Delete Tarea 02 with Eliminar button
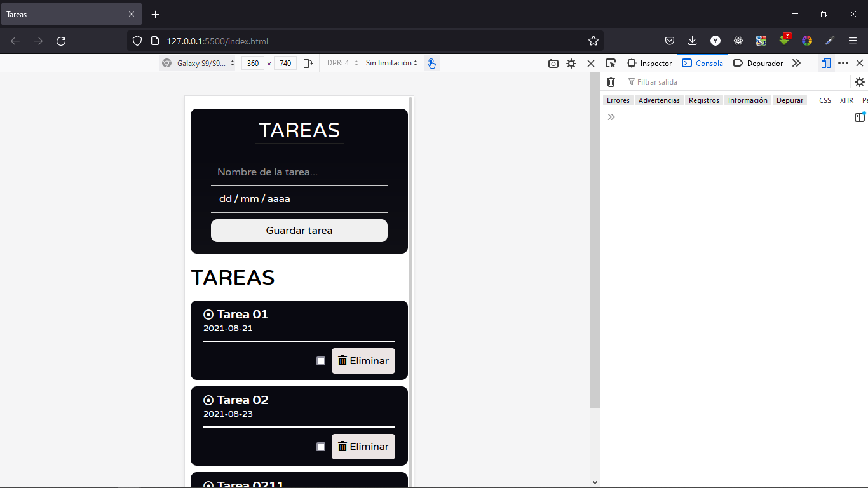The height and width of the screenshot is (488, 868). (x=363, y=447)
